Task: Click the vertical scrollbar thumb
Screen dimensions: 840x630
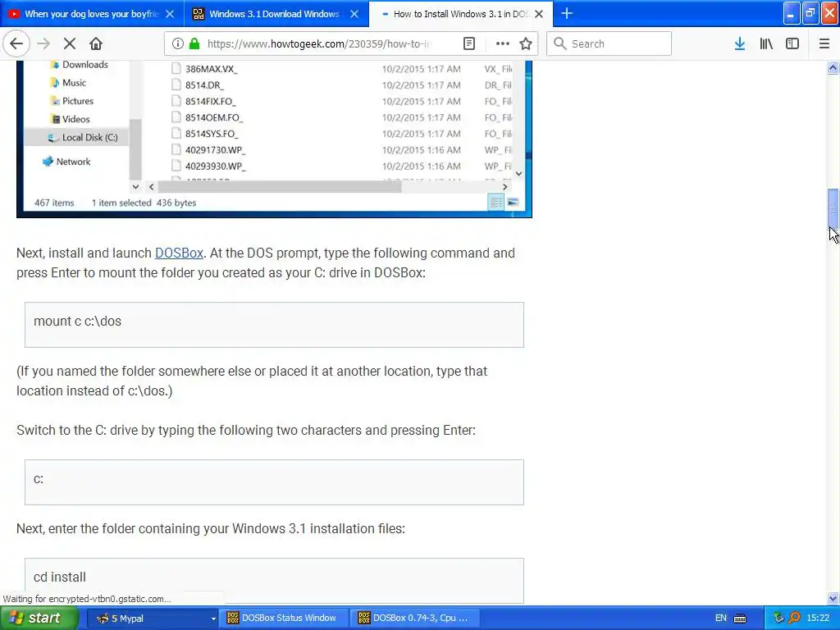Action: click(833, 209)
